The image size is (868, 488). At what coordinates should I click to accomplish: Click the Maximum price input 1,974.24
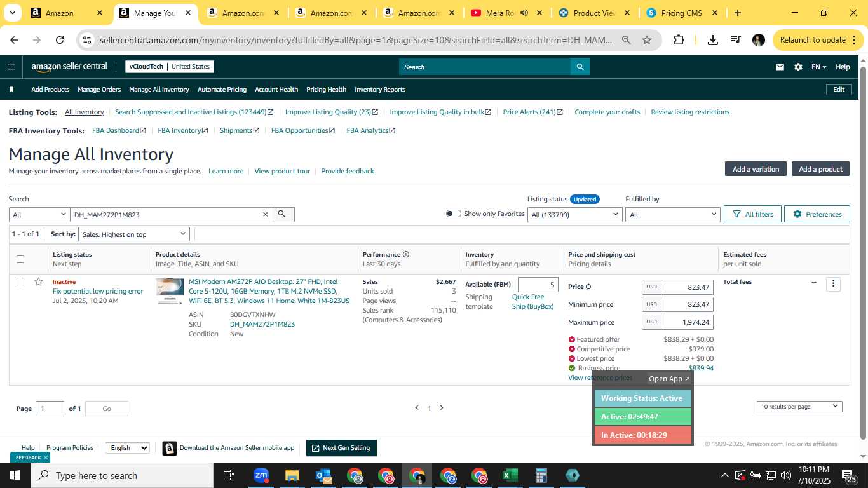[x=687, y=322]
